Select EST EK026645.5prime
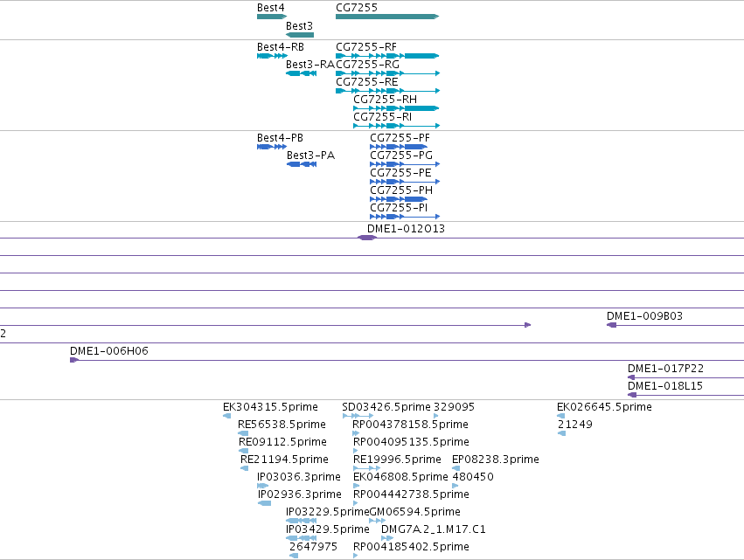This screenshot has height=560, width=744. pyautogui.click(x=604, y=407)
